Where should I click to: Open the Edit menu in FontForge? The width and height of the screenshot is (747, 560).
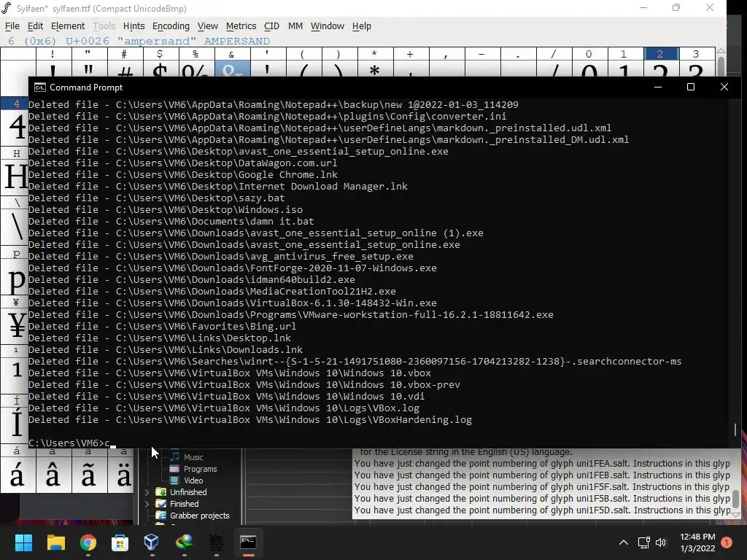point(35,26)
